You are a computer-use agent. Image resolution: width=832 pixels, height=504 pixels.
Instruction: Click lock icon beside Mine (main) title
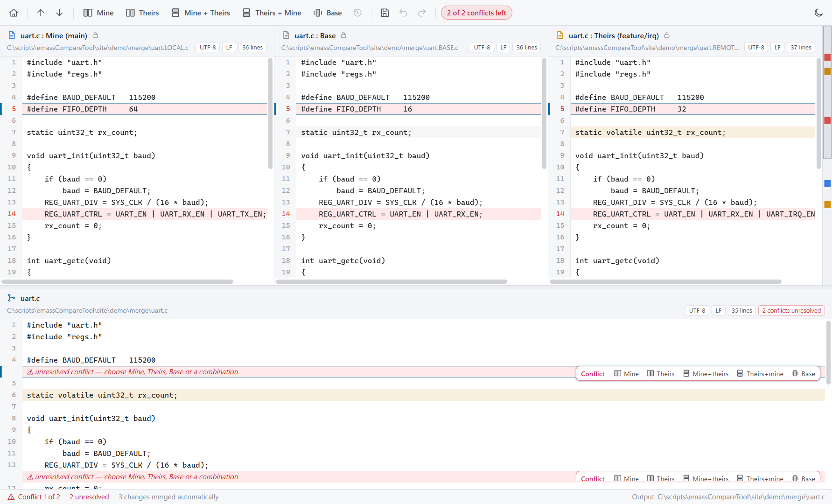(95, 35)
